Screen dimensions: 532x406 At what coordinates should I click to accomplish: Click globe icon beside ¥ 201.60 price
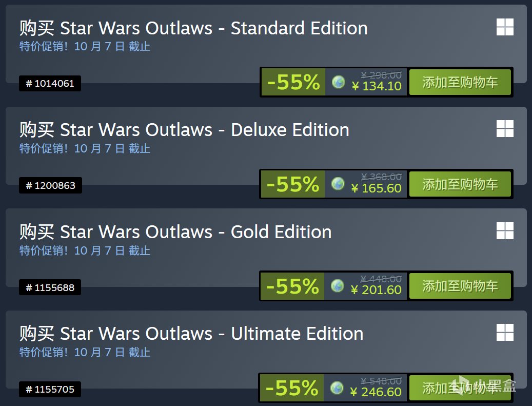tap(338, 286)
